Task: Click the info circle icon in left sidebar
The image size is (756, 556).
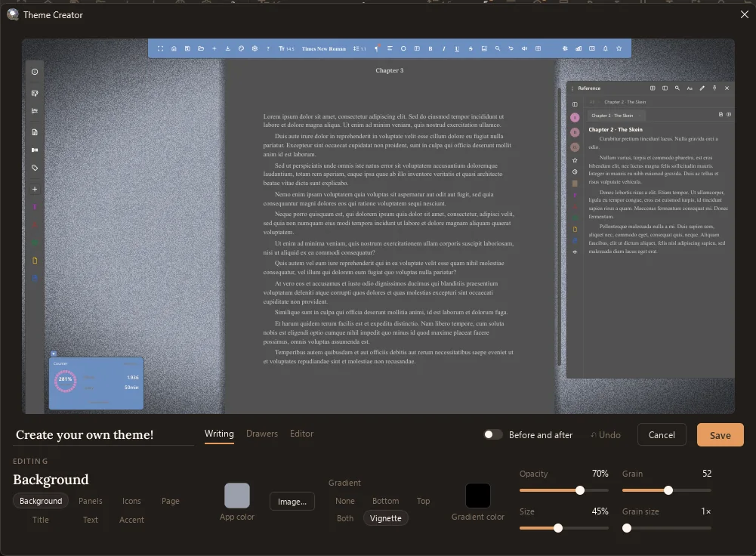Action: point(35,72)
